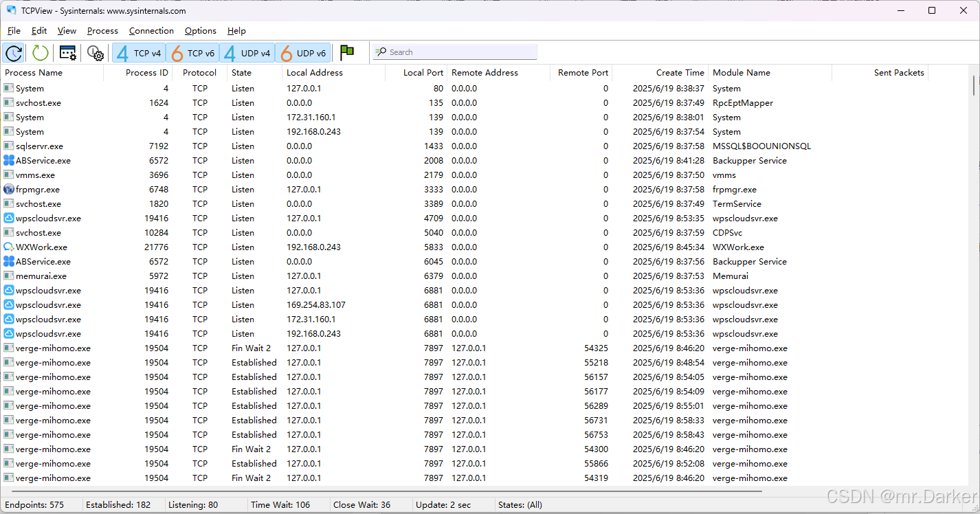Viewport: 980px width, 514px height.
Task: Open the States: (All) filter in the status bar
Action: point(520,504)
